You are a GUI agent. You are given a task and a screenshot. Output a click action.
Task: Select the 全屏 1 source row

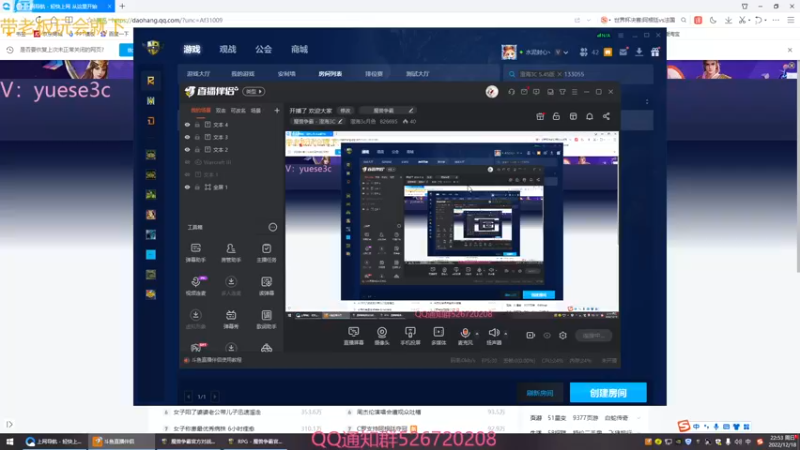[x=231, y=187]
